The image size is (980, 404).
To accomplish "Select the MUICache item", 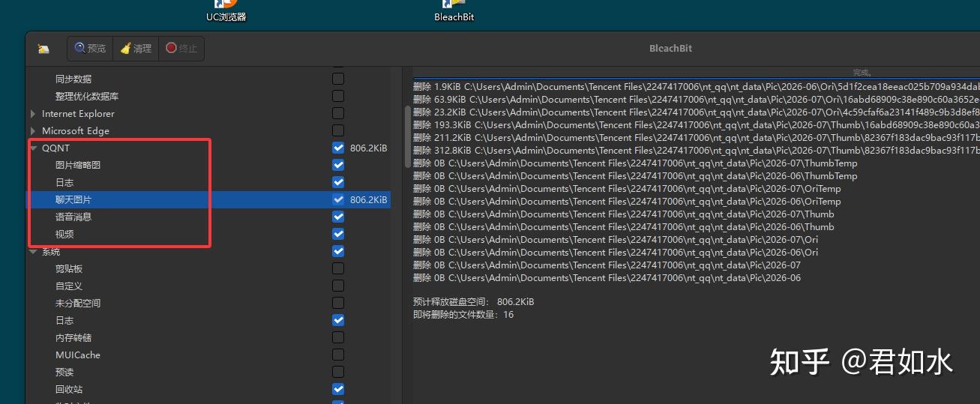I will click(x=78, y=355).
